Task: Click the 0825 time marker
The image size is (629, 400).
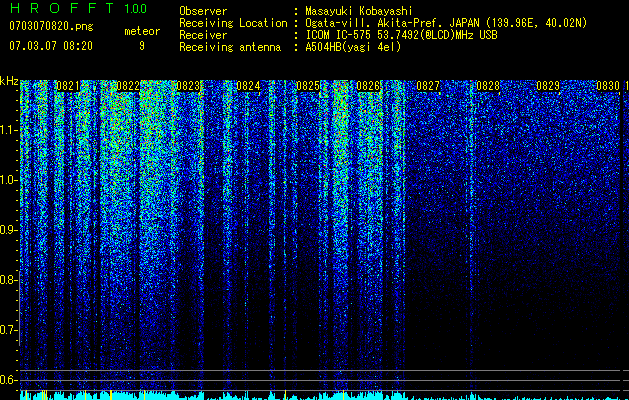Action: 308,86
